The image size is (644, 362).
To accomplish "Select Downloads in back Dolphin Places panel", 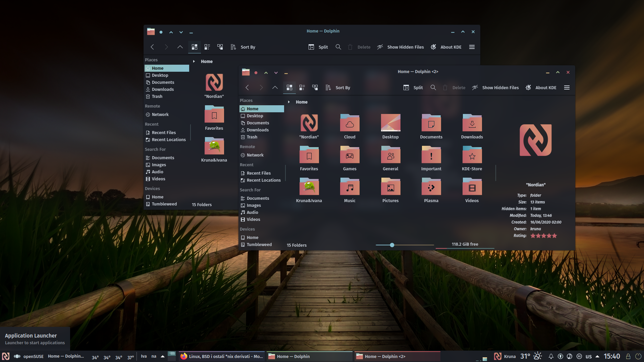I will point(167,89).
